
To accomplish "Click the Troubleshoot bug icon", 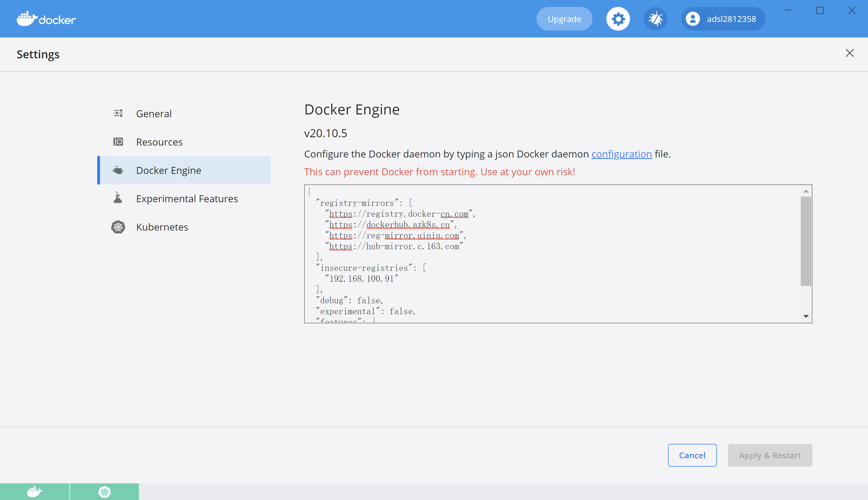I will [x=655, y=19].
